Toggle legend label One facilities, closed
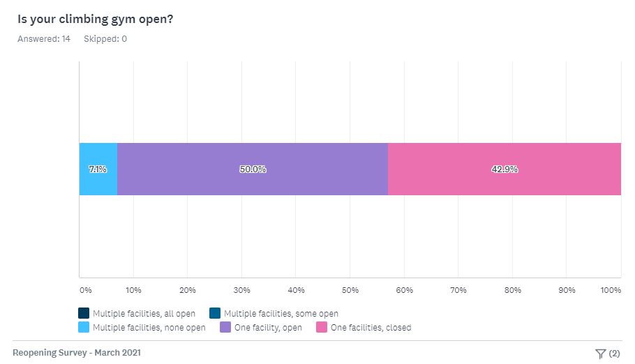The height and width of the screenshot is (364, 635). click(371, 328)
